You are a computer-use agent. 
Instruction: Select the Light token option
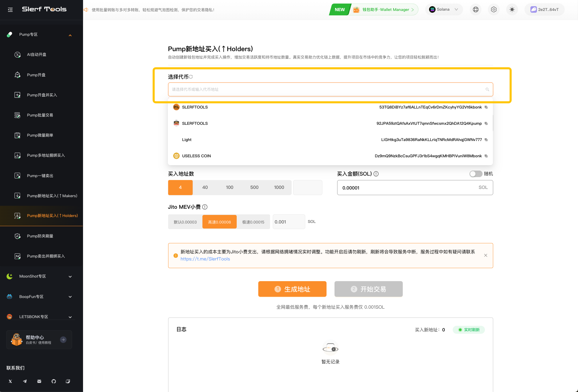point(330,140)
